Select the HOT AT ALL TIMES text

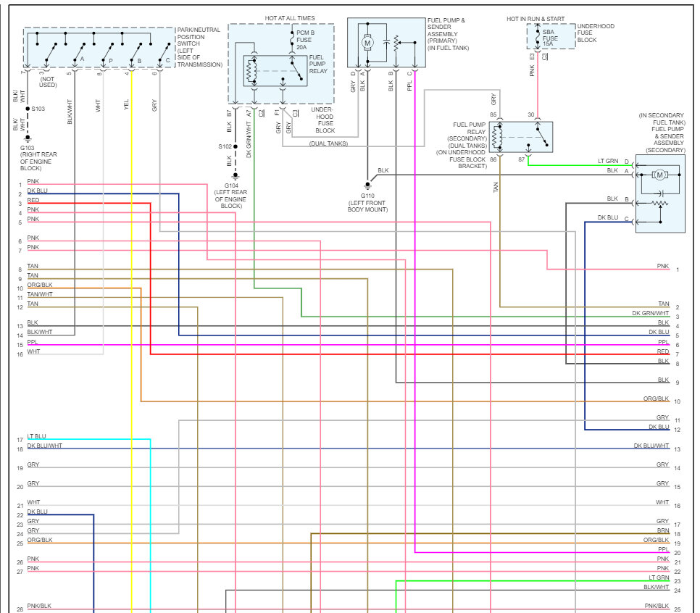(x=290, y=18)
